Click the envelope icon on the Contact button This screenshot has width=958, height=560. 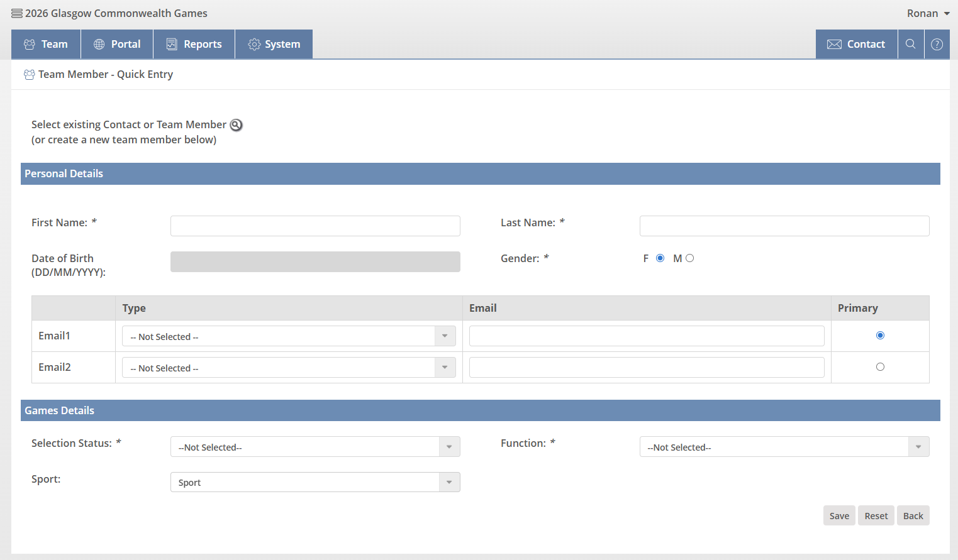[x=834, y=44]
